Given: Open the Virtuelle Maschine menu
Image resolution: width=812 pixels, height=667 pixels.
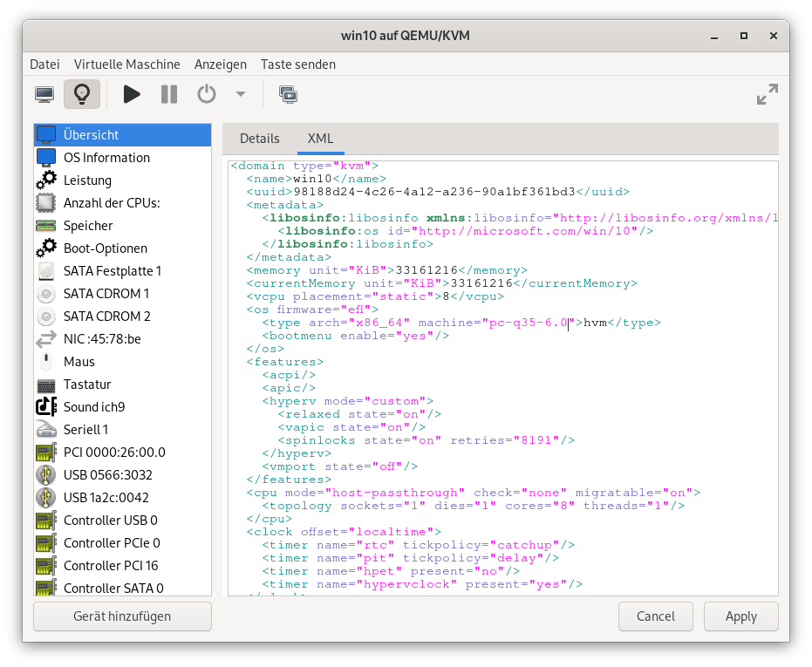Looking at the screenshot, I should (126, 65).
